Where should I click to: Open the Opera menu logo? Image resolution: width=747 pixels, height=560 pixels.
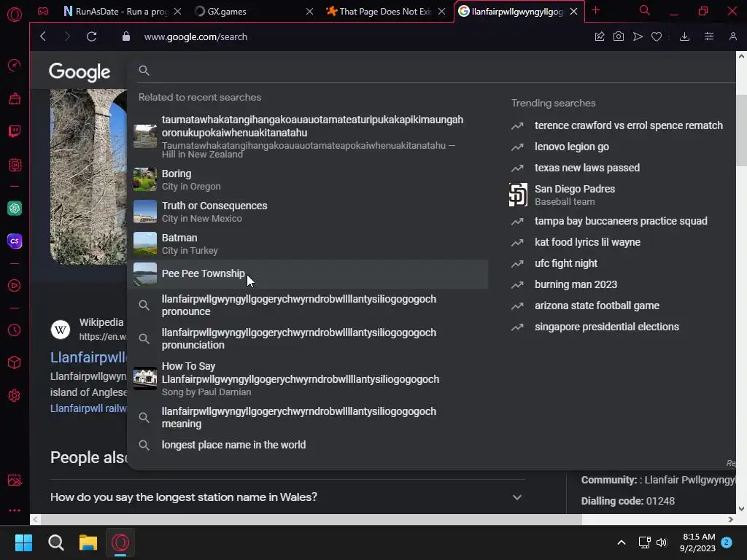15,14
